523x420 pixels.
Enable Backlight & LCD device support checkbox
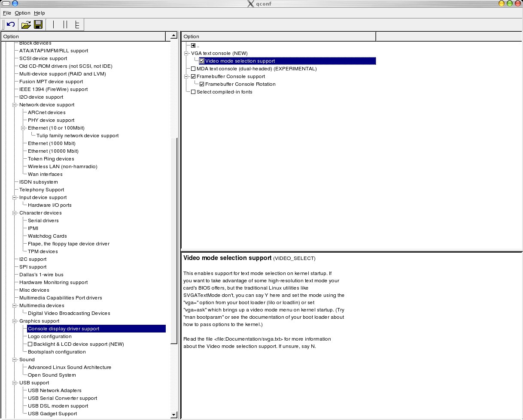coord(30,344)
